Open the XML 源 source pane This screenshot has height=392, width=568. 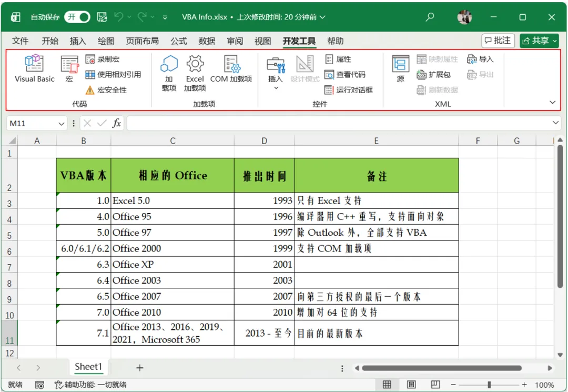[400, 68]
